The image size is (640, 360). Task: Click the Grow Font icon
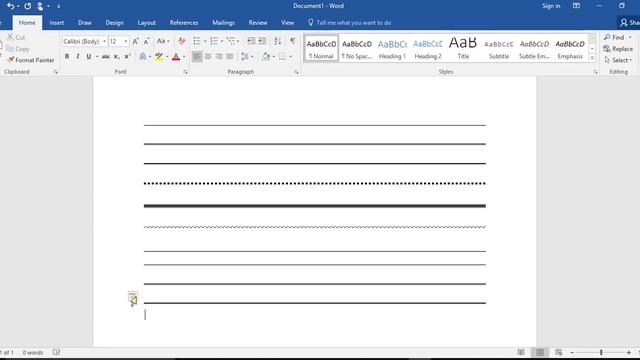coord(136,41)
